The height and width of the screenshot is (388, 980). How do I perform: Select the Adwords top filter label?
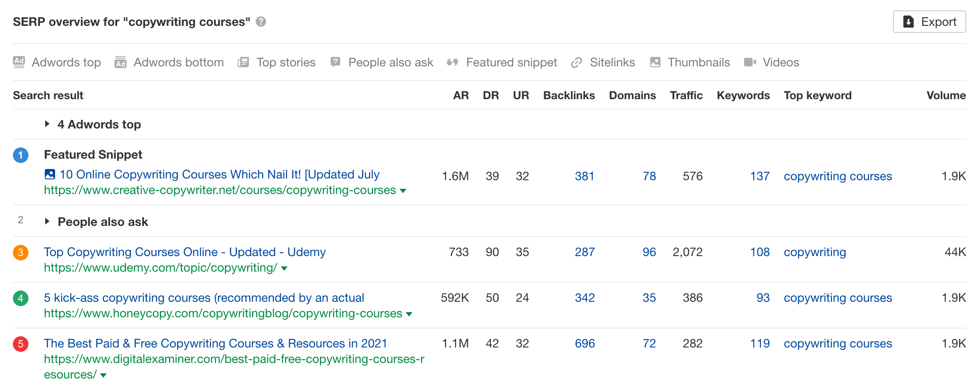pyautogui.click(x=66, y=62)
